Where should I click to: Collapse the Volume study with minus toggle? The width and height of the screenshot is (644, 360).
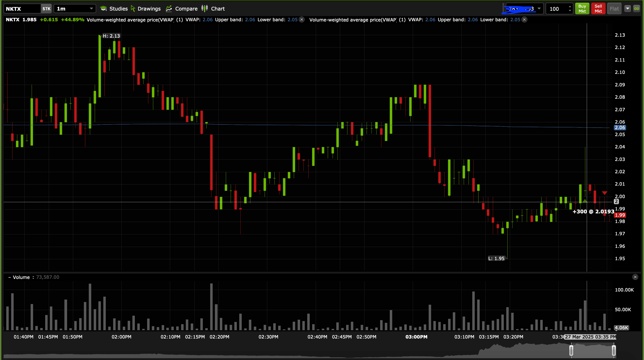pos(9,277)
